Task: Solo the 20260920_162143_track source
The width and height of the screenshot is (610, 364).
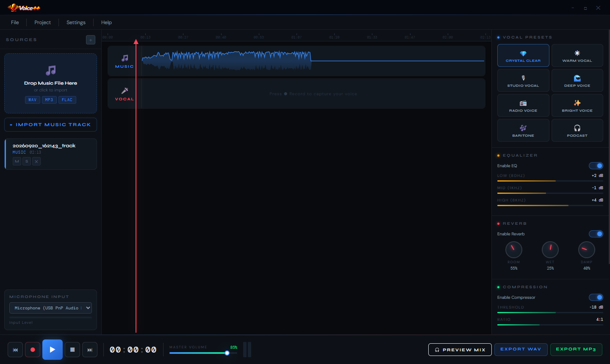Action: point(27,161)
